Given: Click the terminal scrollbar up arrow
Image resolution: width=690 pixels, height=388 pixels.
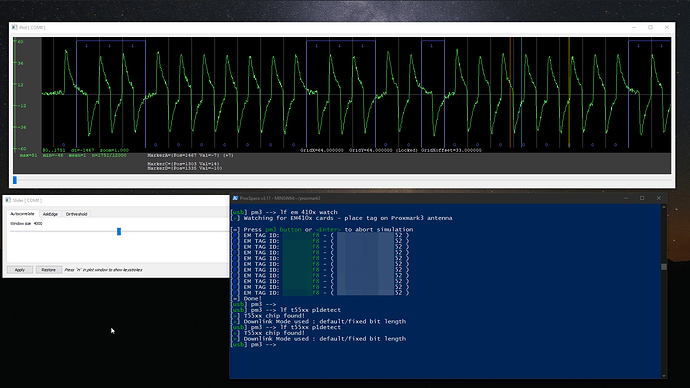Looking at the screenshot, I should point(664,207).
